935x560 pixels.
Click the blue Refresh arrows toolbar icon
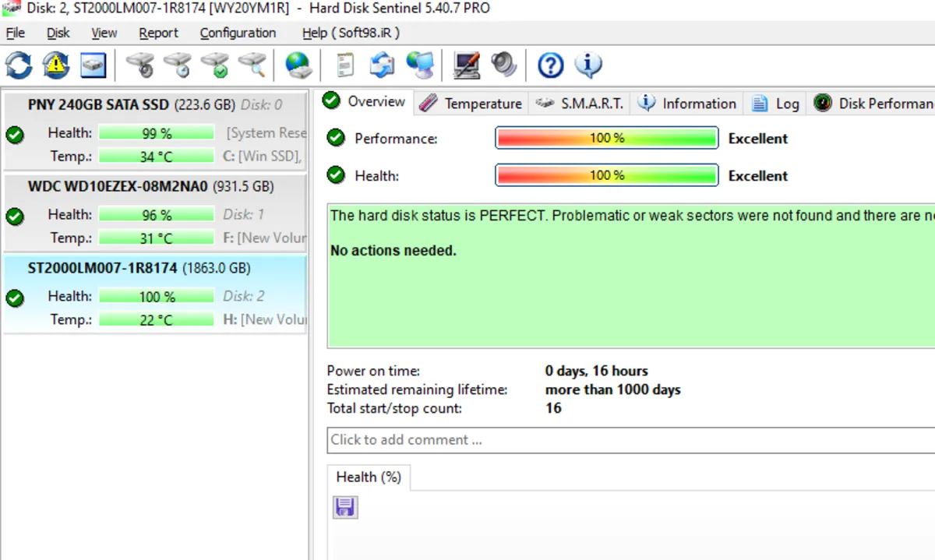19,65
